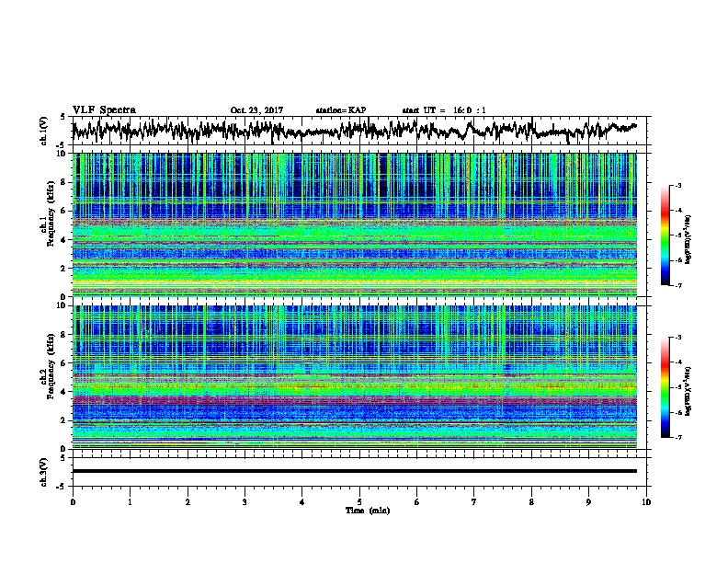The width and height of the screenshot is (728, 563).
Task: Click time-axis tick label 7
Action: tap(474, 502)
